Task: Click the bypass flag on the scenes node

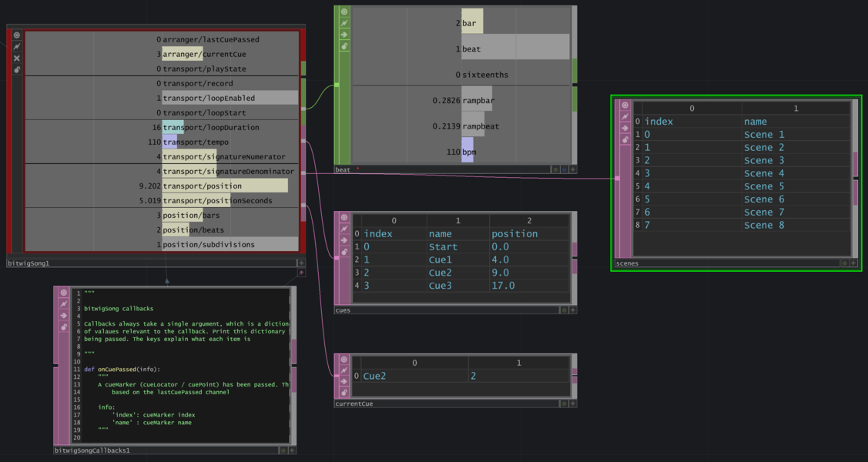Action: click(x=625, y=117)
